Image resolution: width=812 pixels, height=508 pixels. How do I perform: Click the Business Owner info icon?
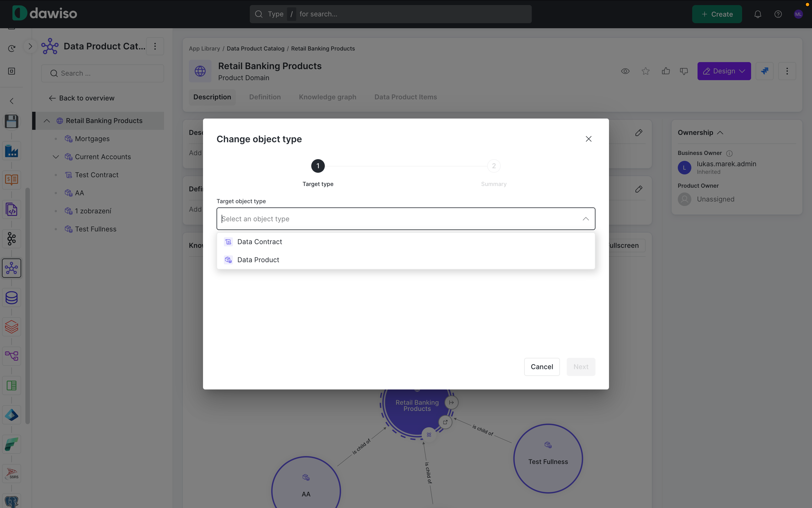point(729,153)
